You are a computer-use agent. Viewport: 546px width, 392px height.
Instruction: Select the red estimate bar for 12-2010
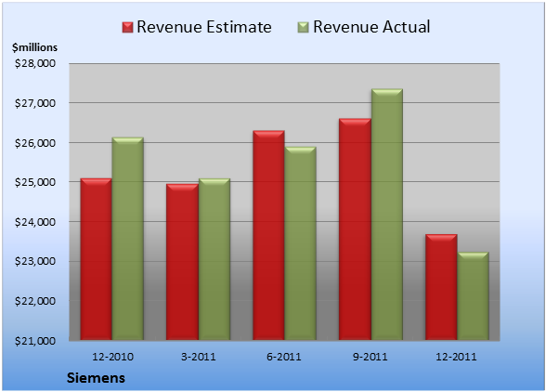[x=97, y=259]
